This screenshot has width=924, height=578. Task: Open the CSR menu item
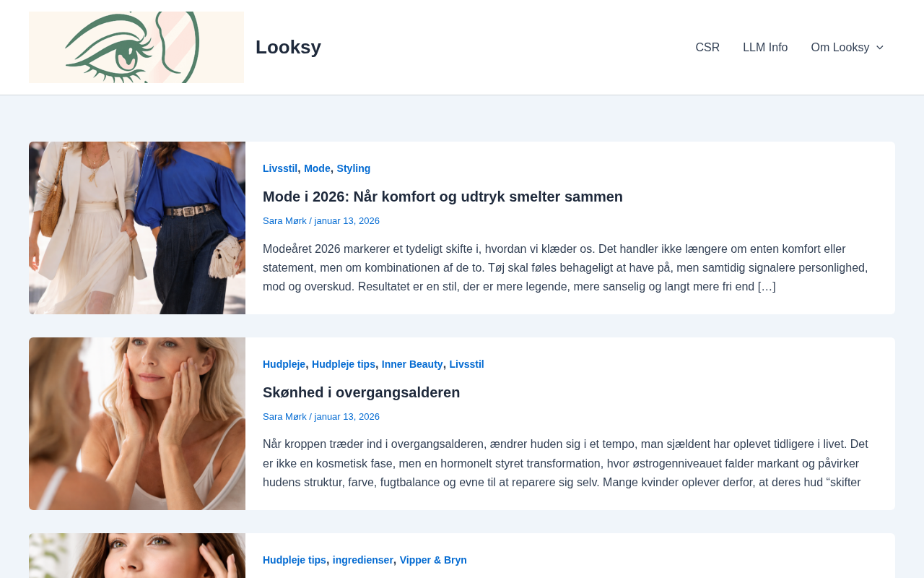[707, 48]
